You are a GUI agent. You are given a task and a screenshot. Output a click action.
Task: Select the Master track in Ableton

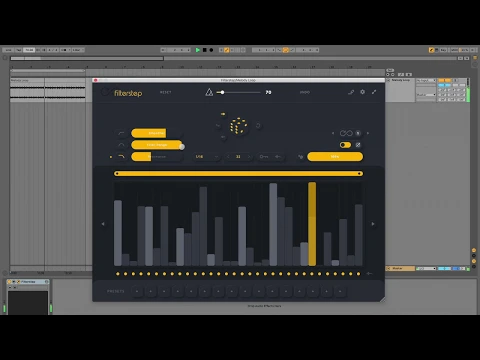[400, 268]
